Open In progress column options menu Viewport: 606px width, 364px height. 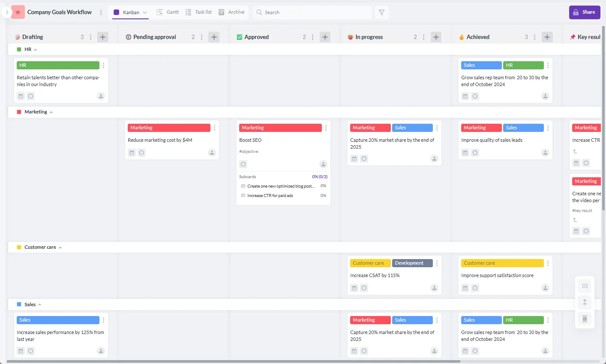click(x=423, y=37)
